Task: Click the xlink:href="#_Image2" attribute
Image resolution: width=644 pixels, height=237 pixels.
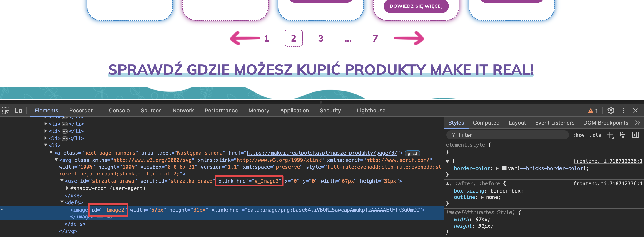Action: click(250, 181)
